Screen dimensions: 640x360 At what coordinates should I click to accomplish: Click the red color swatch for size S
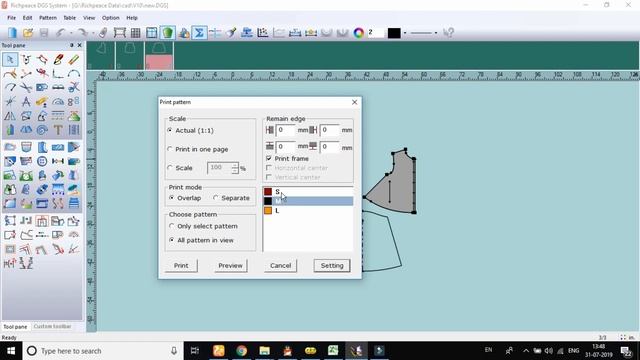click(268, 191)
